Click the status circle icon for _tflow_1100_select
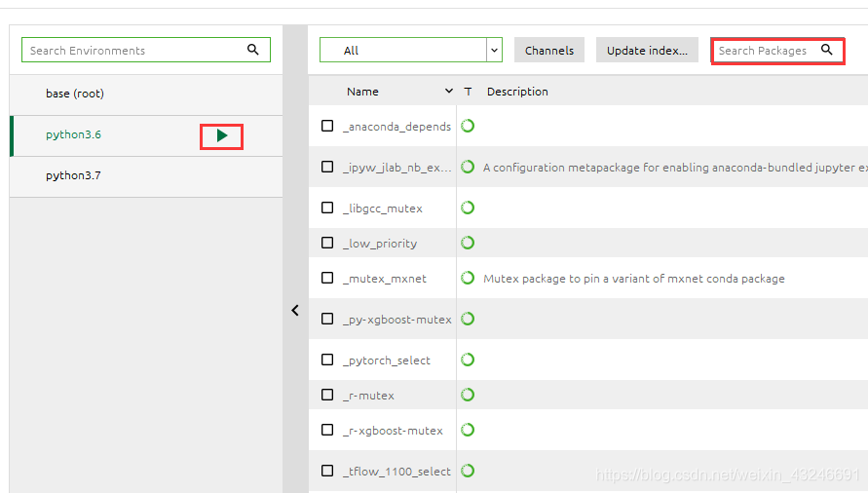 pyautogui.click(x=468, y=471)
